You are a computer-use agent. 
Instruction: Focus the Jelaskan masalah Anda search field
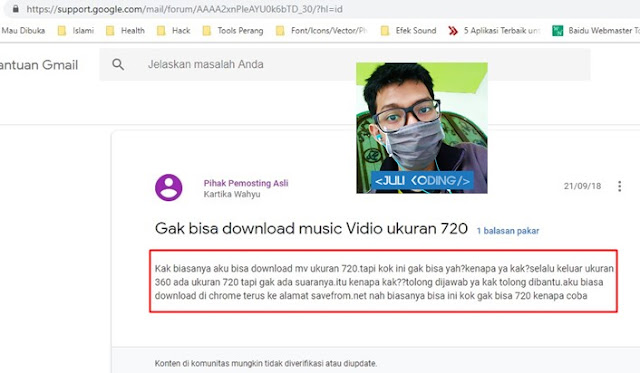click(x=345, y=64)
